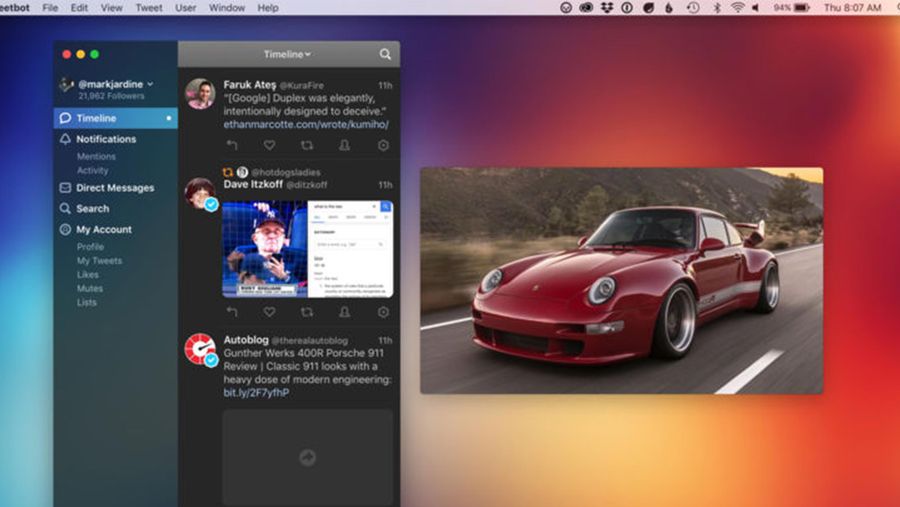This screenshot has height=507, width=900.
Task: Open Mutes under My Account
Action: click(x=90, y=288)
